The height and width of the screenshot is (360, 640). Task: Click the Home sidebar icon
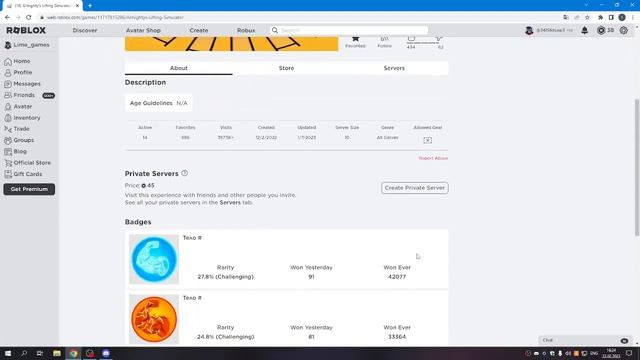[8, 61]
